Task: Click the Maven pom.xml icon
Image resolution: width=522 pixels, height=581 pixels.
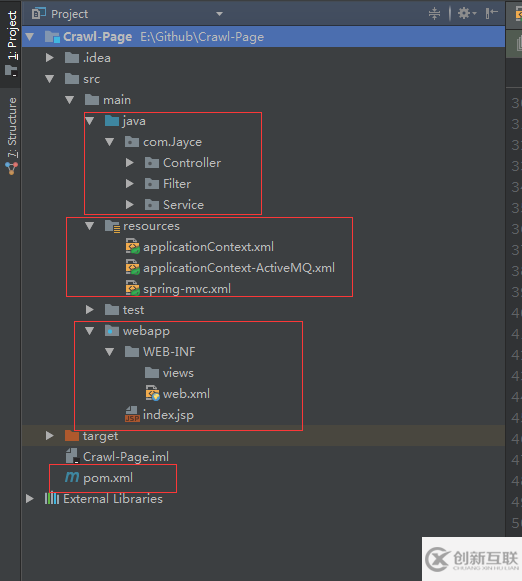Action: (x=72, y=477)
